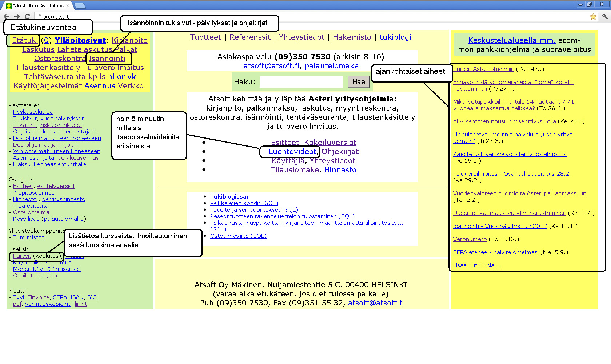Open the Kurssit (koulutus) link

coord(22,256)
